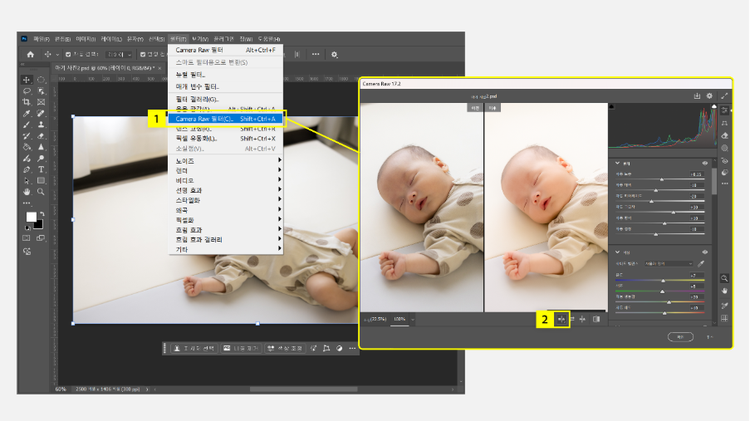Toggle Quick Mask mode
750x421 pixels.
[26, 238]
